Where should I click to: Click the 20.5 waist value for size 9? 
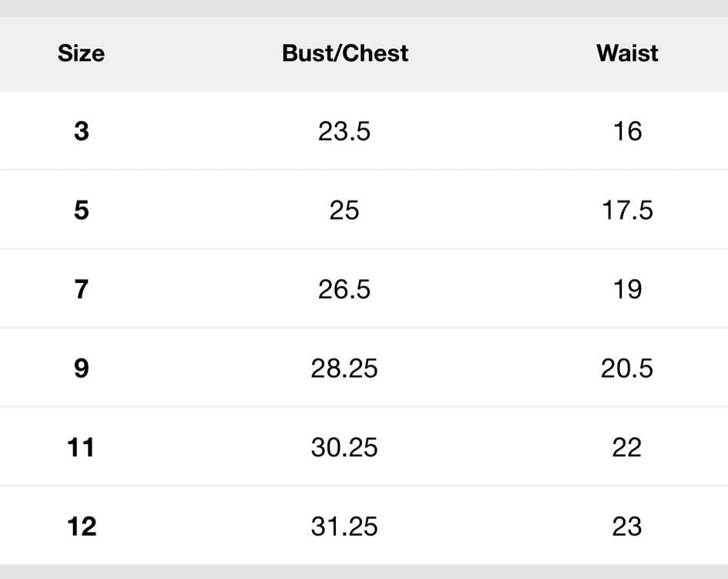tap(627, 368)
